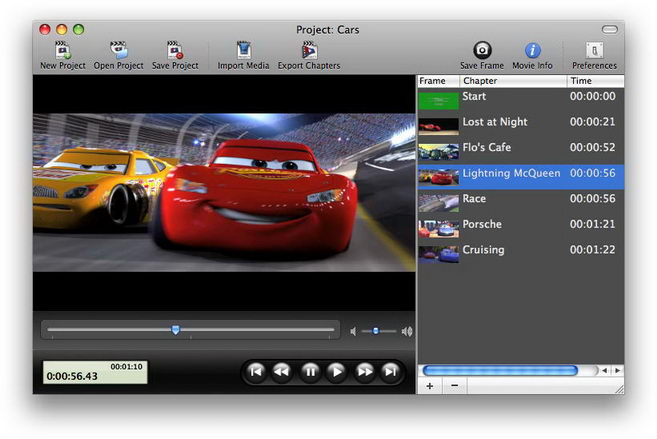Jump to the next chapter
Image resolution: width=657 pixels, height=439 pixels.
[x=391, y=372]
